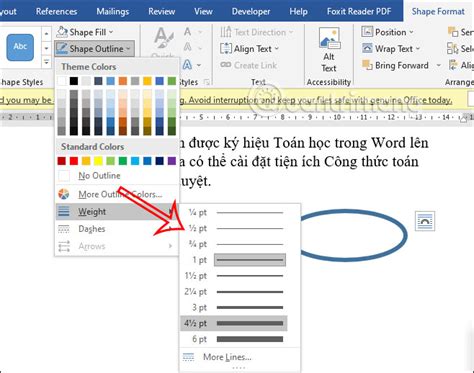
Task: Set outline weight to ¼ pt
Action: click(x=234, y=212)
